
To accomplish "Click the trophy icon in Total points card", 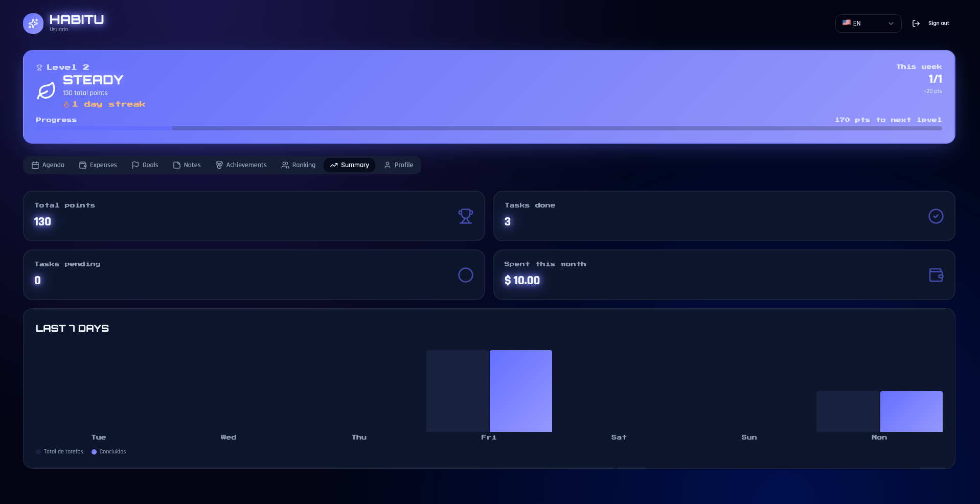I will pos(465,216).
